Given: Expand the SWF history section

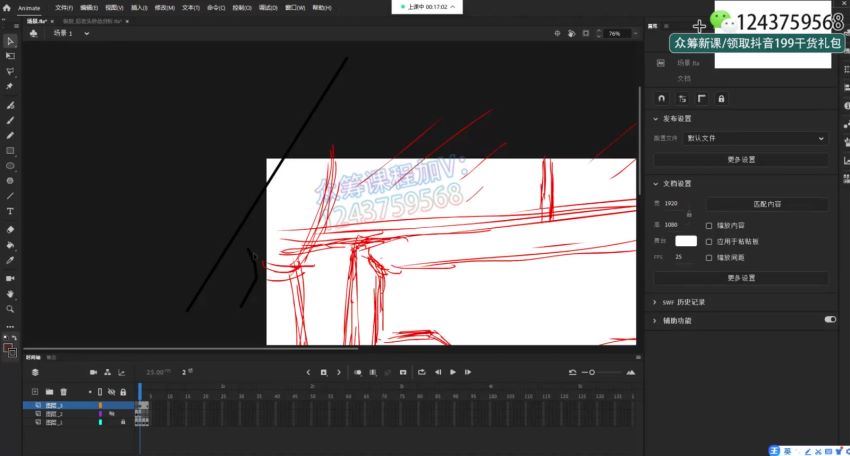Looking at the screenshot, I should [x=655, y=302].
